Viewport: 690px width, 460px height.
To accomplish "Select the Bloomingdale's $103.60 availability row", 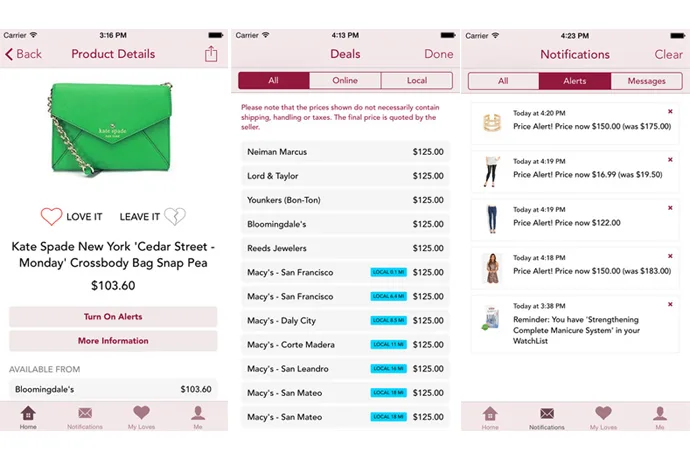I will (x=113, y=389).
